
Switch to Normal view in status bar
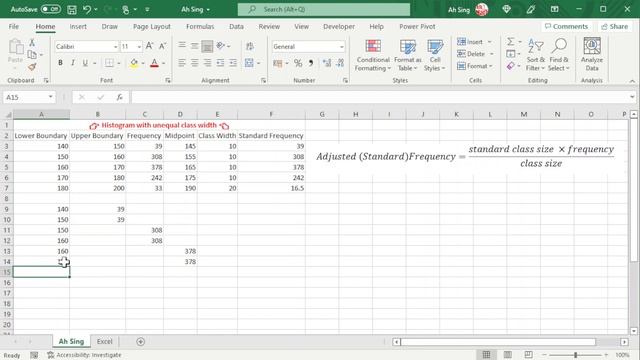(x=487, y=355)
